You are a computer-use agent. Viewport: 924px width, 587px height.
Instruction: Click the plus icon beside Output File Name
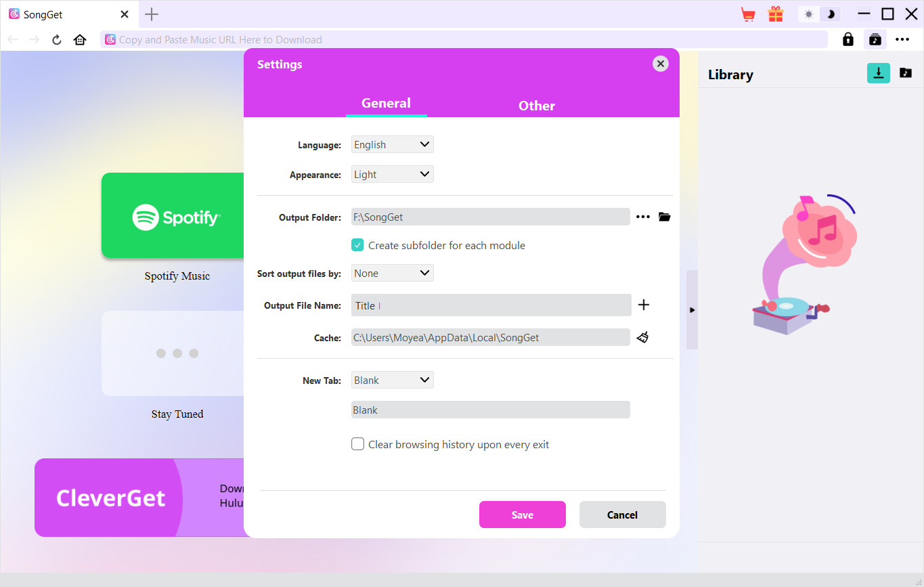click(x=644, y=305)
